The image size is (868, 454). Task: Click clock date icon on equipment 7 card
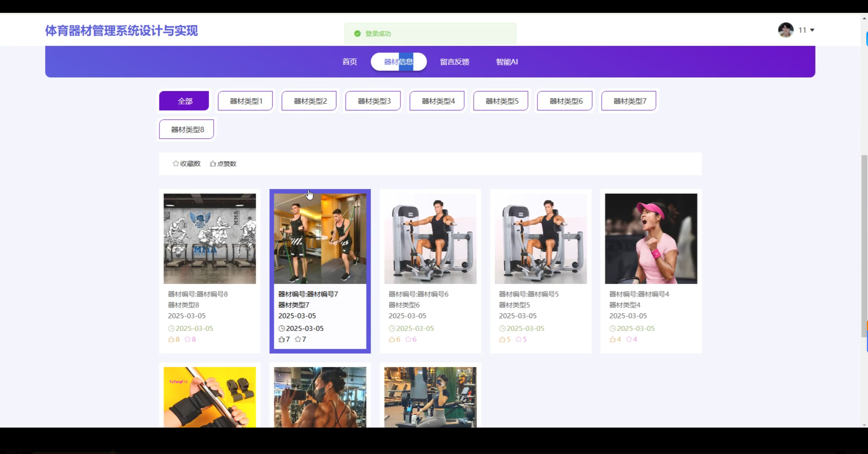(x=281, y=328)
